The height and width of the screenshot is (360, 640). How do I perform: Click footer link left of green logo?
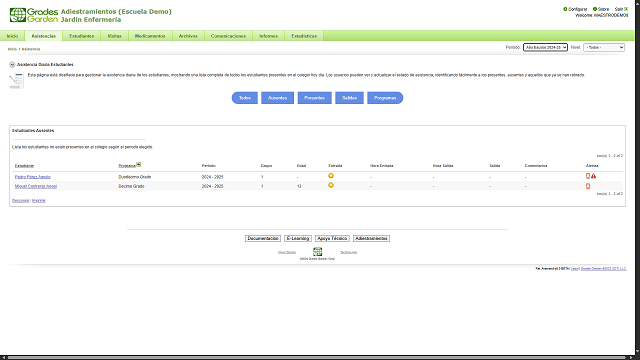tap(287, 252)
